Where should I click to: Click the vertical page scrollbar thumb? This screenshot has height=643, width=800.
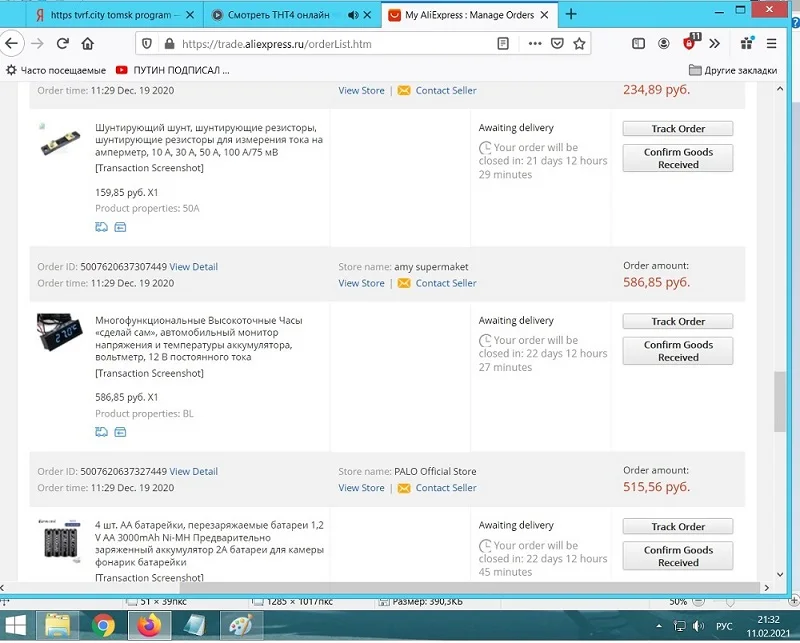click(x=779, y=402)
